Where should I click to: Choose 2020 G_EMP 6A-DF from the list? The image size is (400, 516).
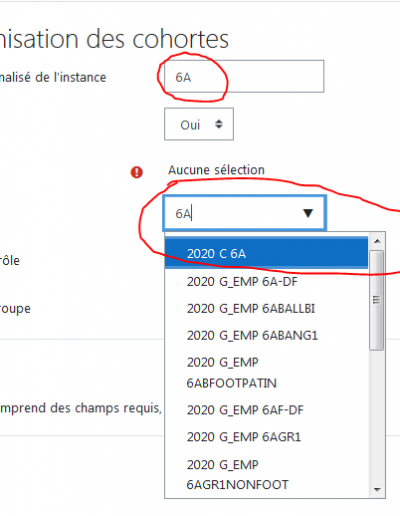pyautogui.click(x=266, y=282)
